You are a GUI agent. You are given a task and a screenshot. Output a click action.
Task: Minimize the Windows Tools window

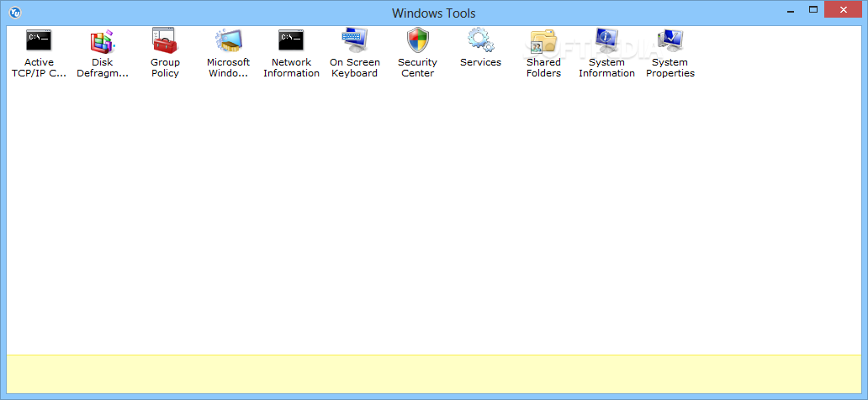click(x=790, y=11)
